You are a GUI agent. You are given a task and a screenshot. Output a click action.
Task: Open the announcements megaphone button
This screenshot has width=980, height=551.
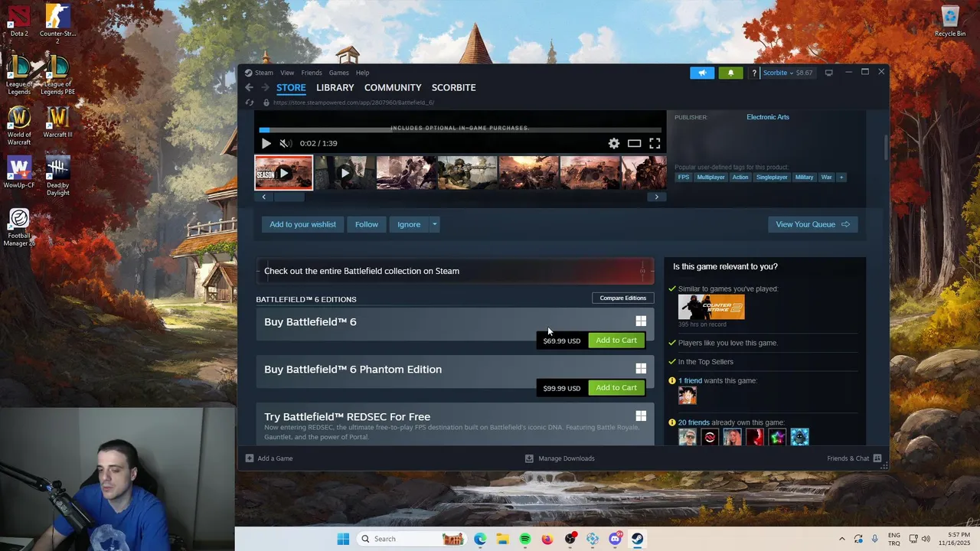click(x=702, y=73)
